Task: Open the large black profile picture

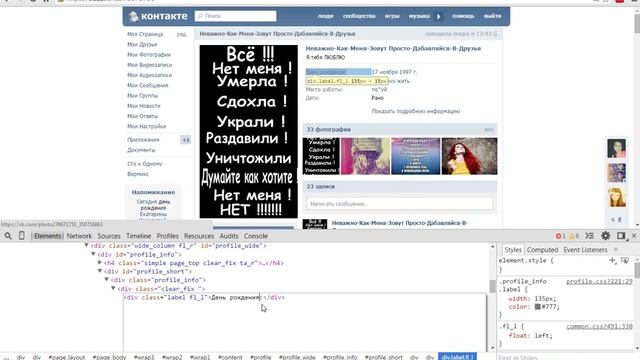Action: (249, 131)
